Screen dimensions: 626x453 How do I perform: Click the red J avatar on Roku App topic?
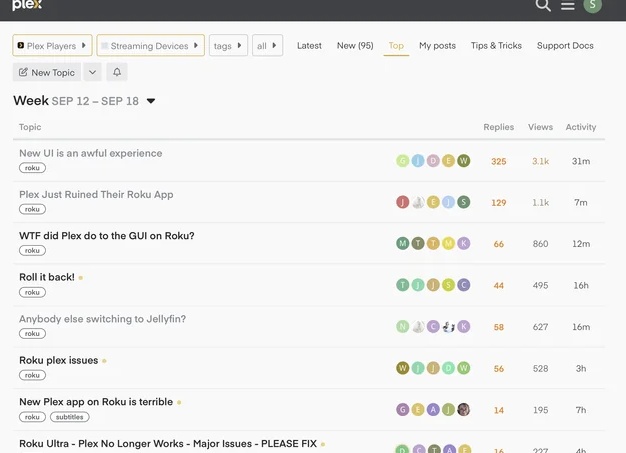[x=402, y=202]
